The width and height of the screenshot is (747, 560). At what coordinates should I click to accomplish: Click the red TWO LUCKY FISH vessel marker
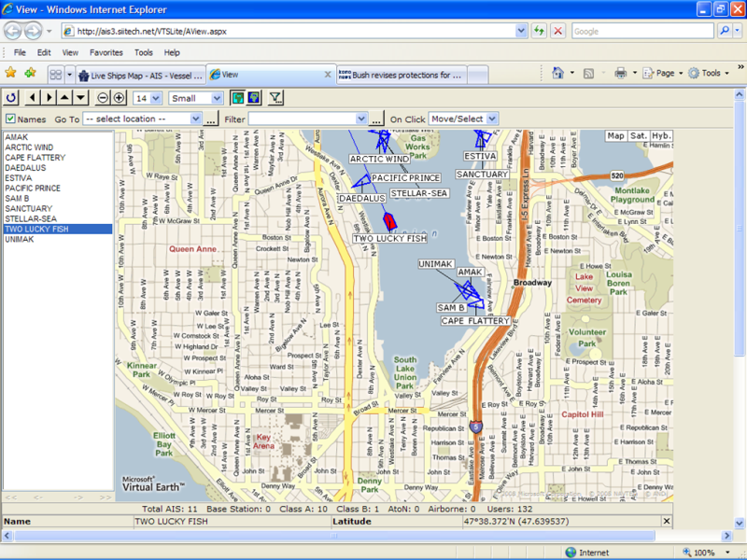[389, 221]
